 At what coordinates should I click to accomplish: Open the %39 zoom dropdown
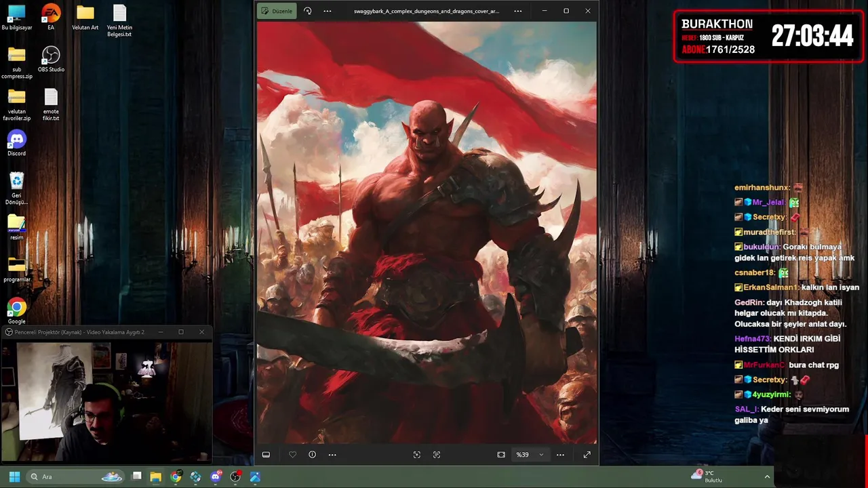point(530,455)
